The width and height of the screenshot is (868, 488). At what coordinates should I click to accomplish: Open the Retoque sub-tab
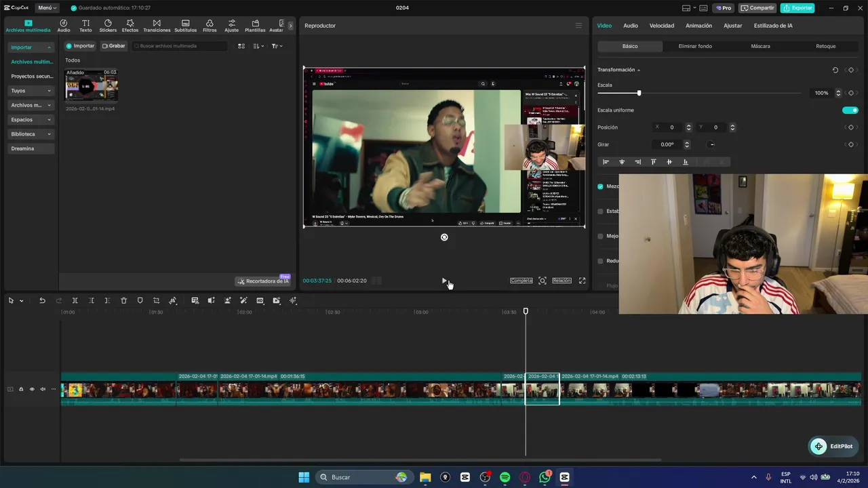(825, 46)
